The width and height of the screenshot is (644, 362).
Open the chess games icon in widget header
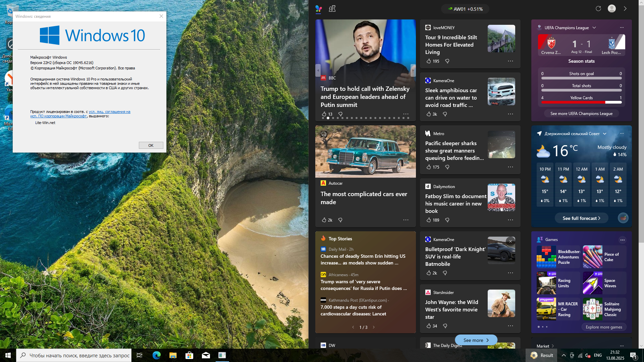point(332,9)
